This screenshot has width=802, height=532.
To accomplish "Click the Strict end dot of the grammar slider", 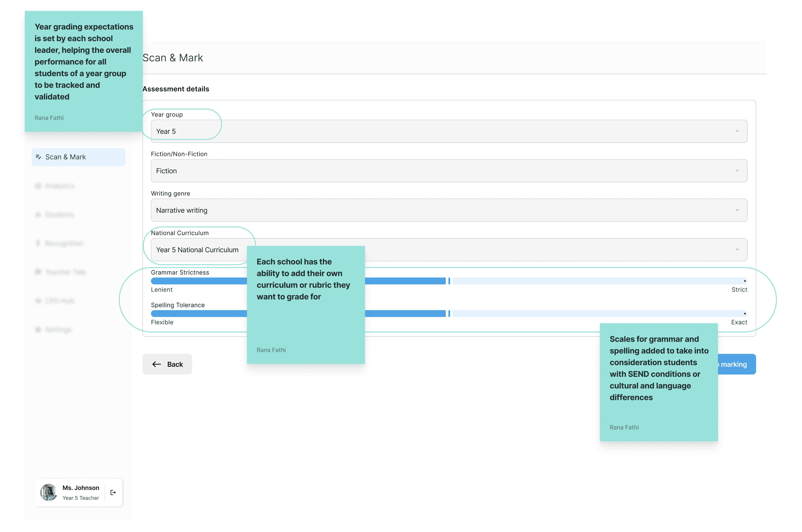I will pyautogui.click(x=745, y=281).
